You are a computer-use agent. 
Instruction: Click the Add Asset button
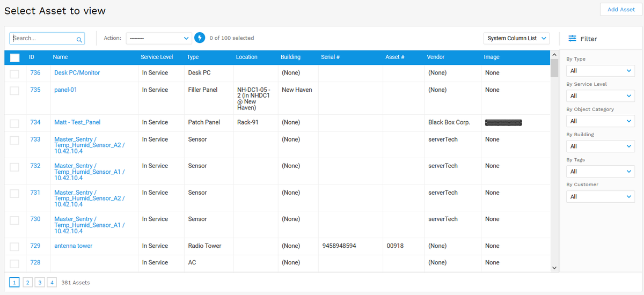tap(621, 10)
